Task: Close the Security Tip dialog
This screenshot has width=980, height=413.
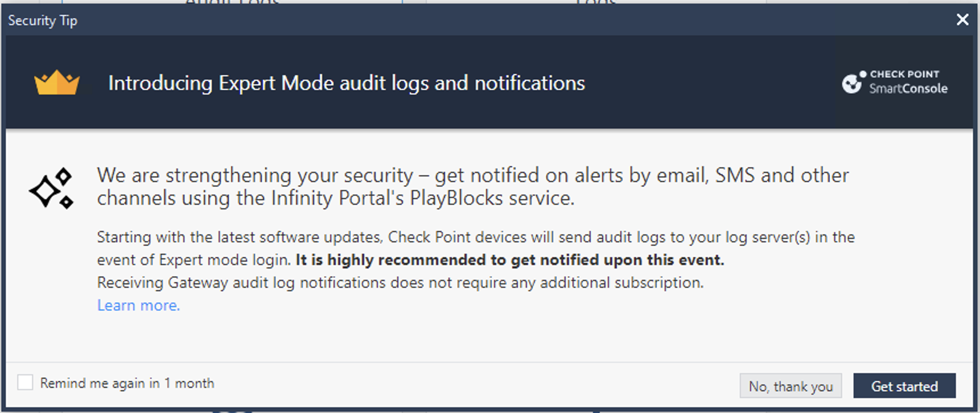Action: (962, 20)
